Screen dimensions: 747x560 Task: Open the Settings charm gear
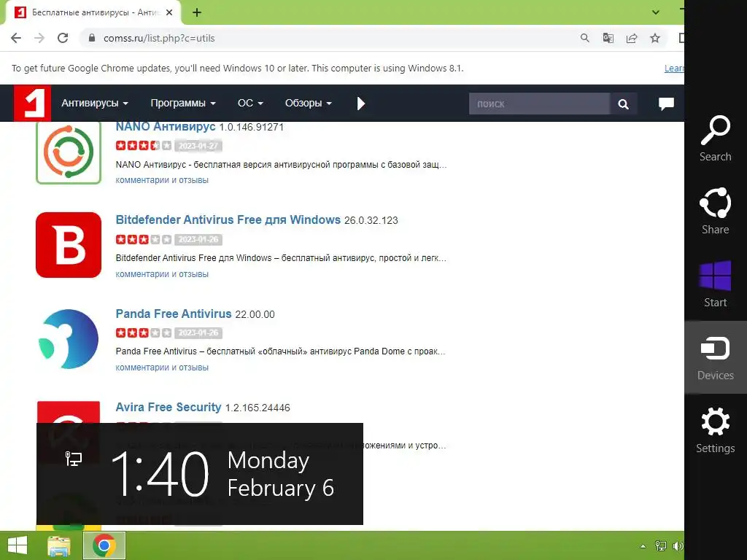[x=715, y=421]
